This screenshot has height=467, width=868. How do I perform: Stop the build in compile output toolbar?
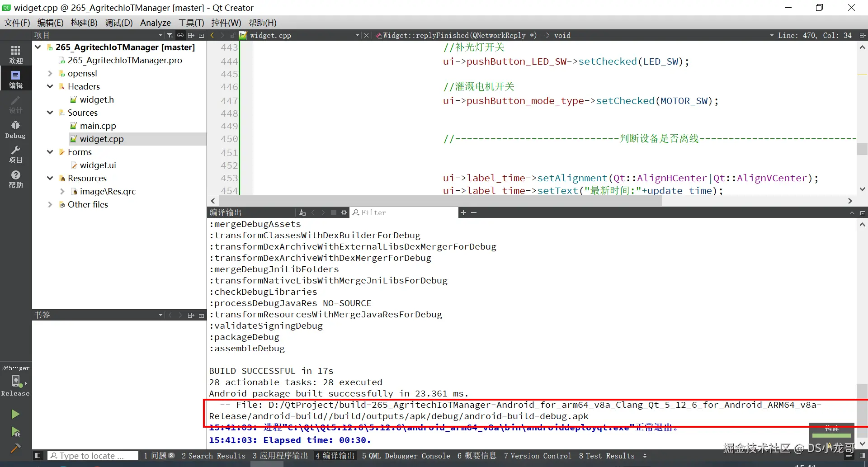334,212
